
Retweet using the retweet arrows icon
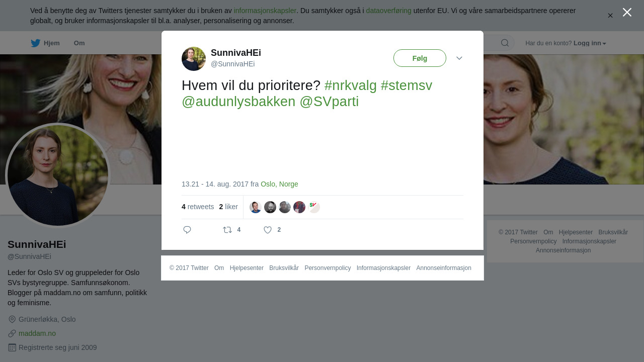click(227, 230)
